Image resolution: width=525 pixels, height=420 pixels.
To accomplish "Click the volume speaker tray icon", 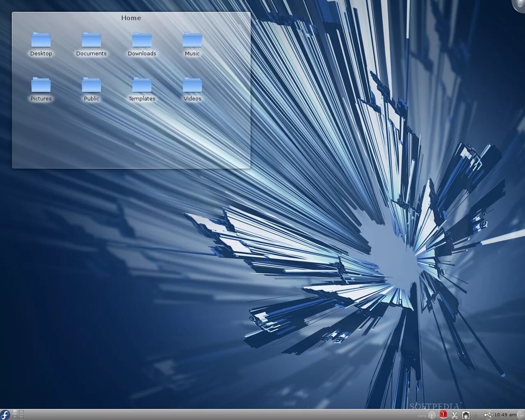I will (x=475, y=415).
